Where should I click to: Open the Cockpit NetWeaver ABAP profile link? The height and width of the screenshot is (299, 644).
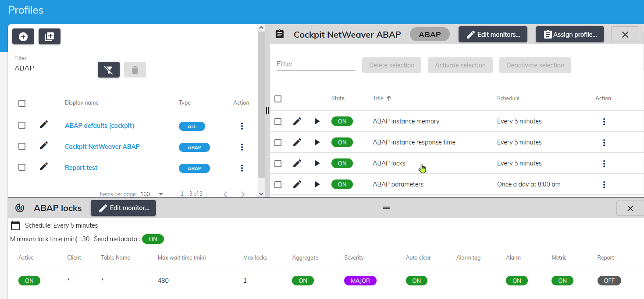coord(102,147)
